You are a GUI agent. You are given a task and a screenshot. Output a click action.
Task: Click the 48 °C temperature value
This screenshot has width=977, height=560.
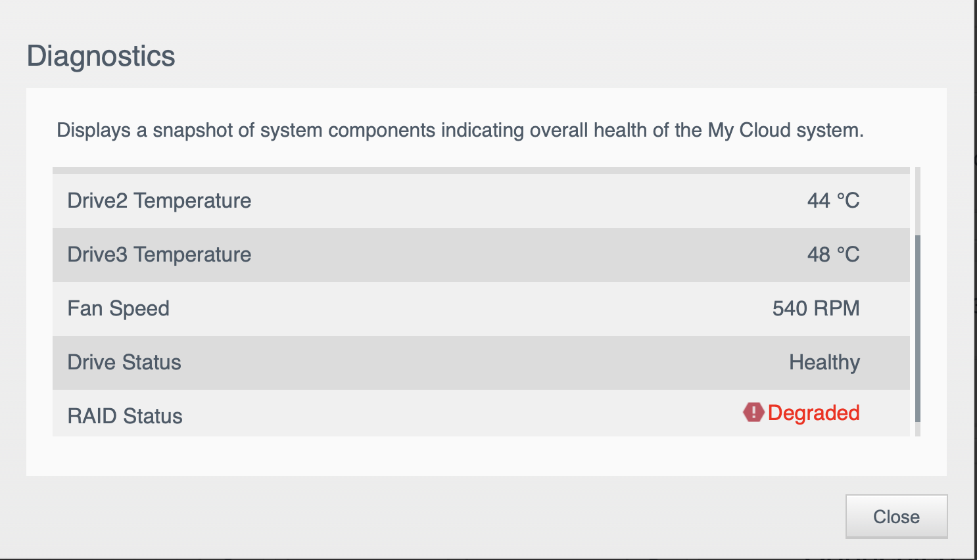click(x=833, y=254)
